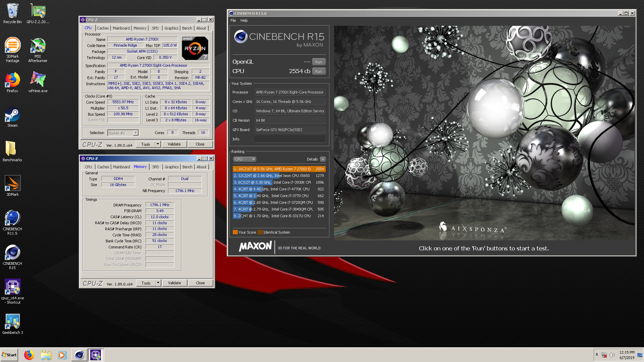Click Tools button in top CPU-Z
This screenshot has height=362, width=644.
pos(146,144)
